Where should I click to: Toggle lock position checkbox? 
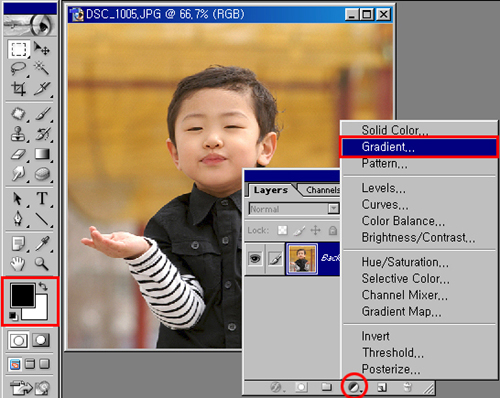pyautogui.click(x=315, y=230)
